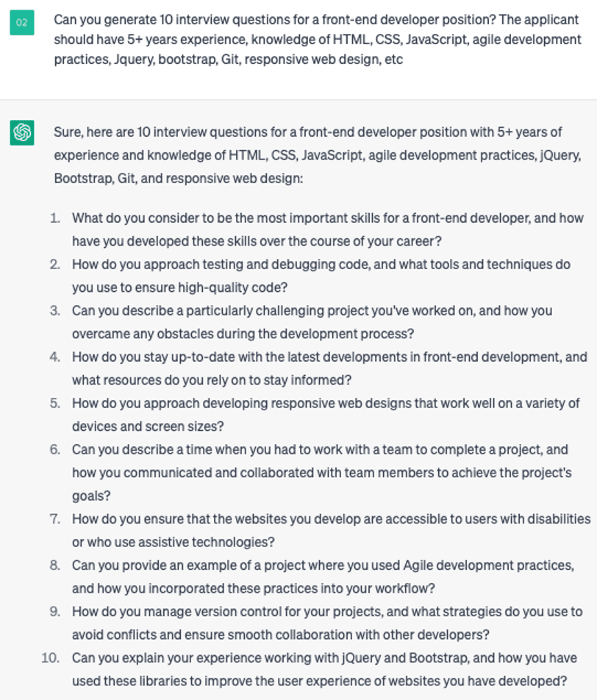Click the list number "1." marker
Screen dimensions: 597x700
pyautogui.click(x=55, y=218)
